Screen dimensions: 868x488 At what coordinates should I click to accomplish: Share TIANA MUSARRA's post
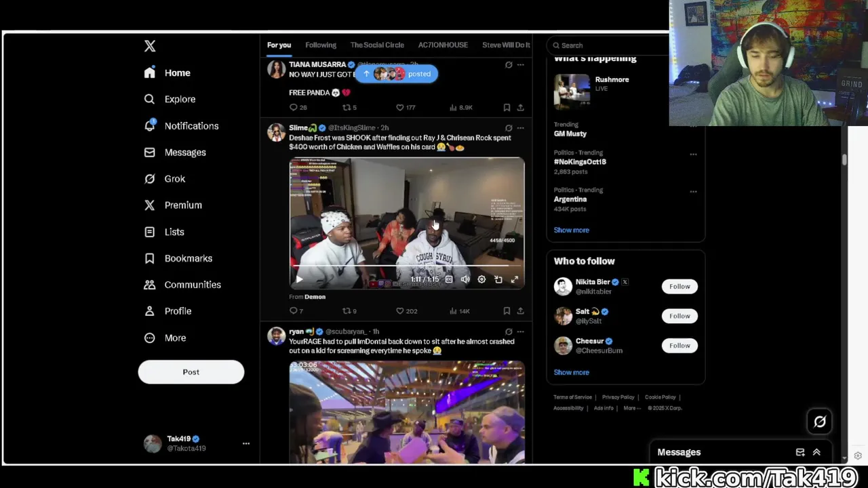coord(520,107)
